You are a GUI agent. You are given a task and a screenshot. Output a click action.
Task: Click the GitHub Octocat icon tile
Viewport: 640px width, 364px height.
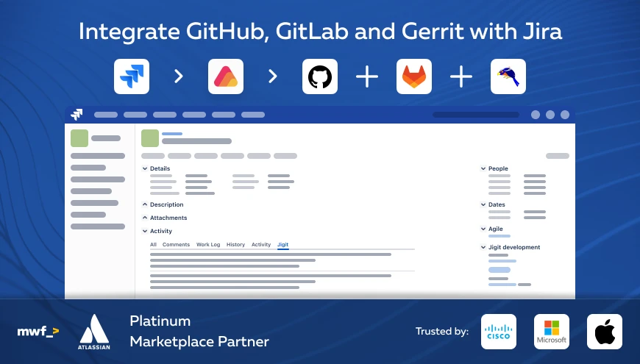coord(320,76)
